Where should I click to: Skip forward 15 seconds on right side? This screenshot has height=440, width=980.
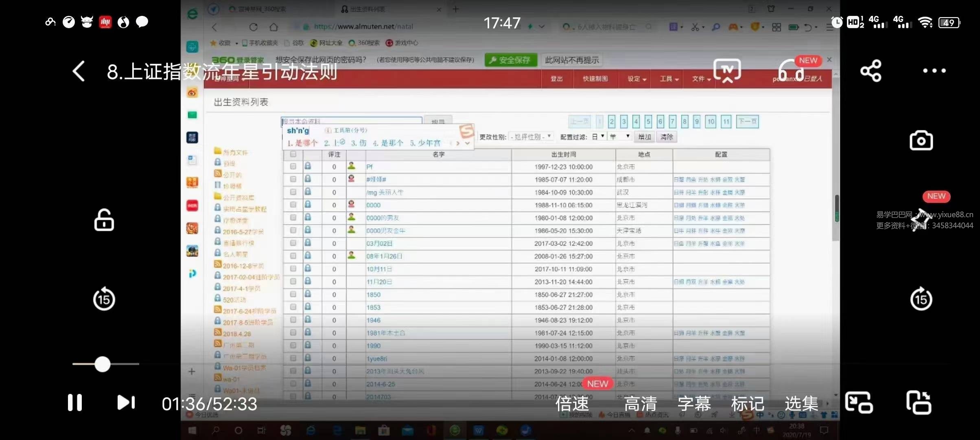click(x=921, y=299)
